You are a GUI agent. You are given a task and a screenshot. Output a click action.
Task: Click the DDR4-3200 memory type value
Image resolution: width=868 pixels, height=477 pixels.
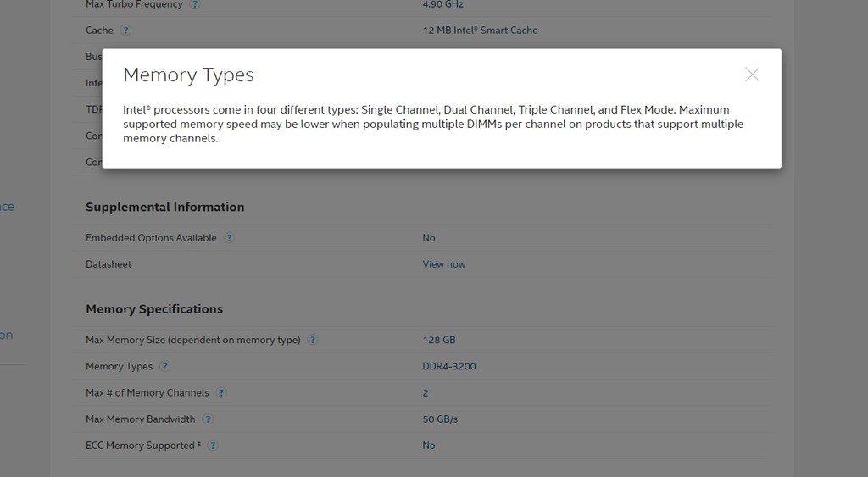(448, 367)
